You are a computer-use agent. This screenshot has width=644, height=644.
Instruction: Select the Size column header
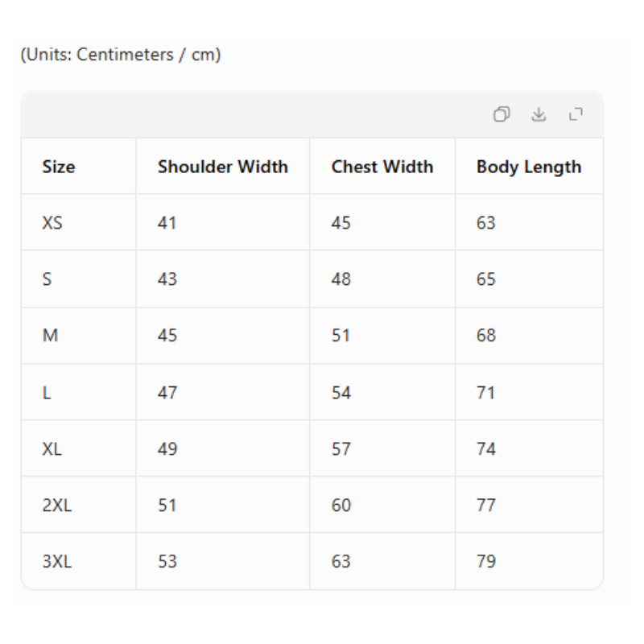pos(57,167)
